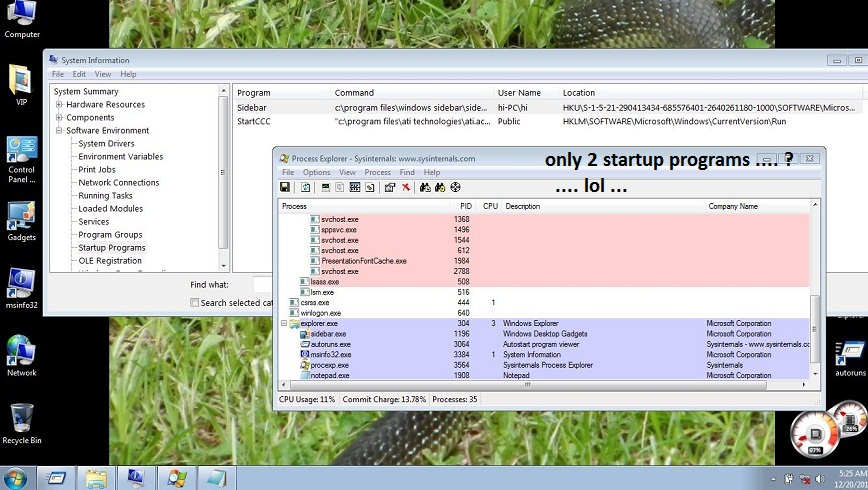Select Running Tasks tree item
This screenshot has height=490, width=868.
(105, 195)
